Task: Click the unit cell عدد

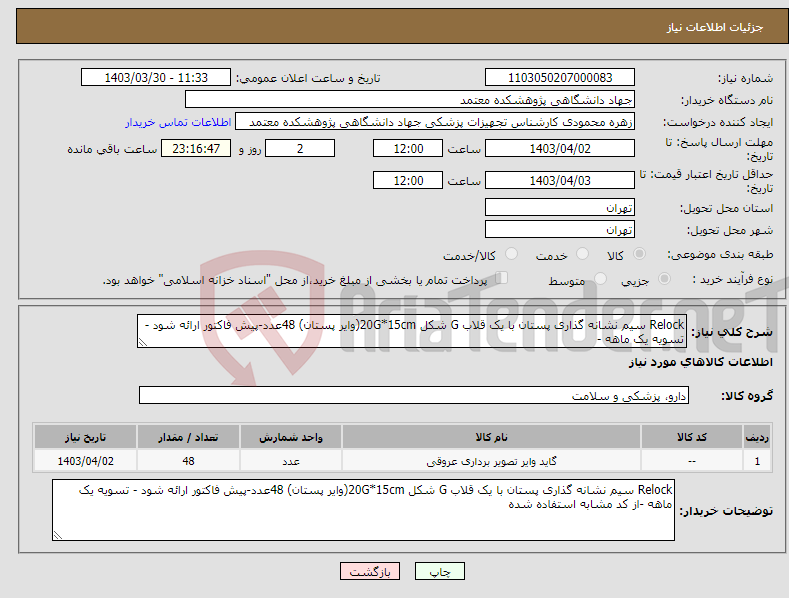Action: point(291,461)
